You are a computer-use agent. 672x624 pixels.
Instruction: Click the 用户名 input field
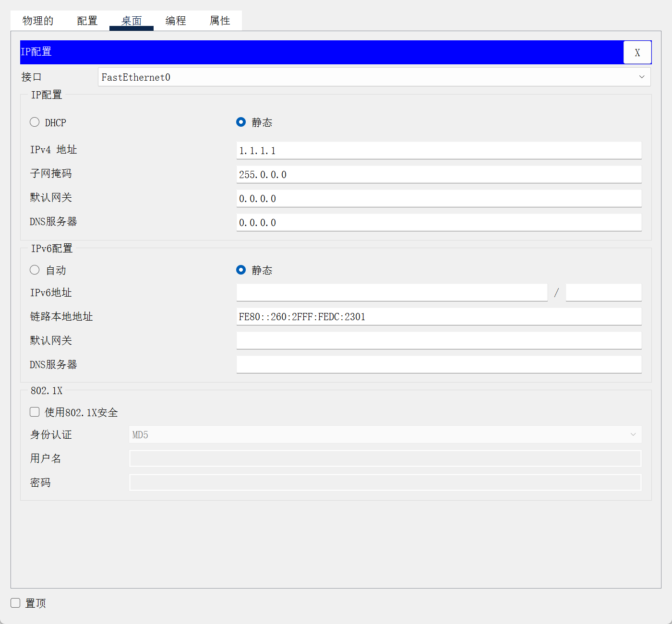pyautogui.click(x=385, y=458)
